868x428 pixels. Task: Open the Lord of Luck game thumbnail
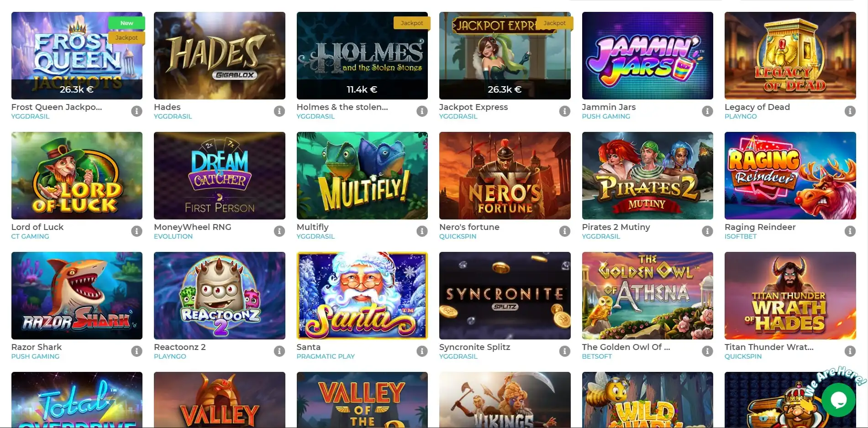[77, 176]
